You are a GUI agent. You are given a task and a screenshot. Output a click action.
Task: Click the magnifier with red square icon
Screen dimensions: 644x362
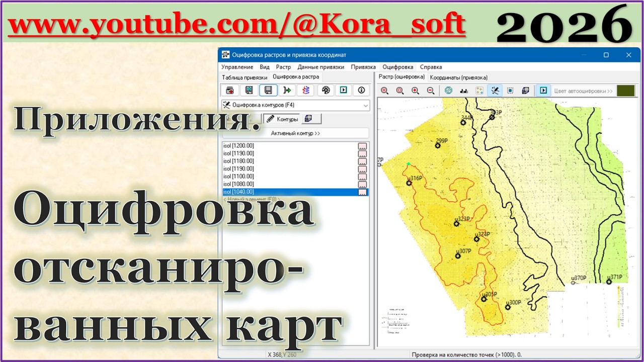pyautogui.click(x=400, y=90)
